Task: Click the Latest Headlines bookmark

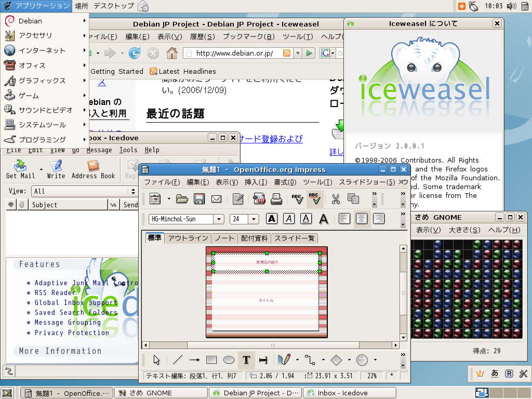Action: point(183,71)
